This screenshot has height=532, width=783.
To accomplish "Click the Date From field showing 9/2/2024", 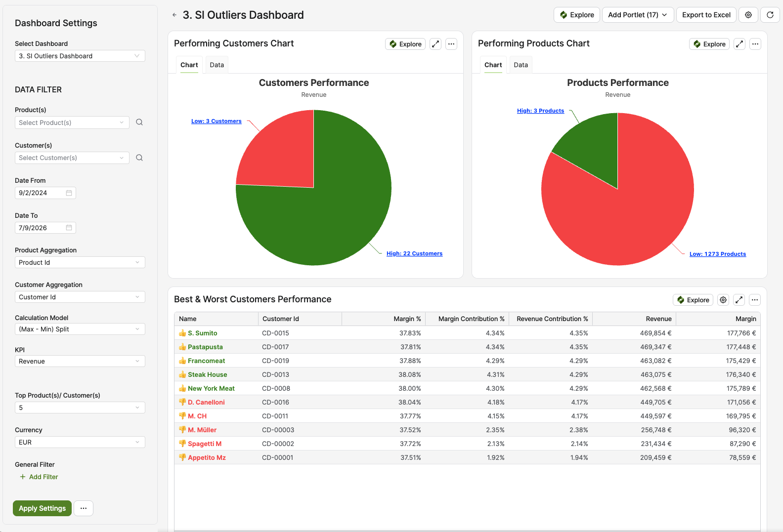I will [45, 193].
